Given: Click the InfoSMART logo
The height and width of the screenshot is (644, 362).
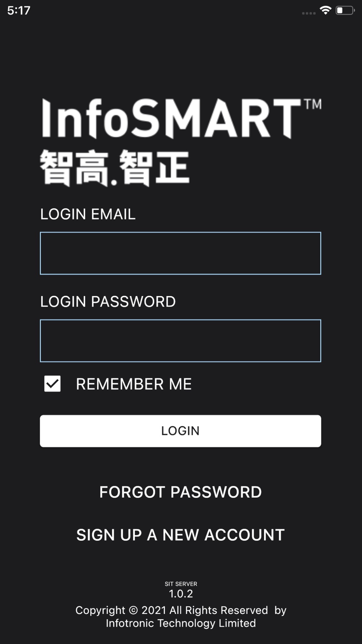Looking at the screenshot, I should (181, 142).
